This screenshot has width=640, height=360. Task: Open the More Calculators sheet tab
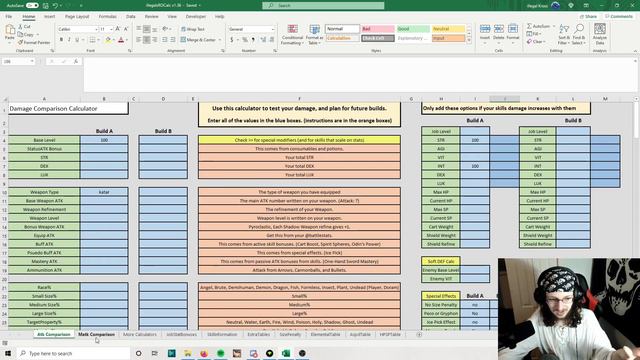[x=140, y=334]
